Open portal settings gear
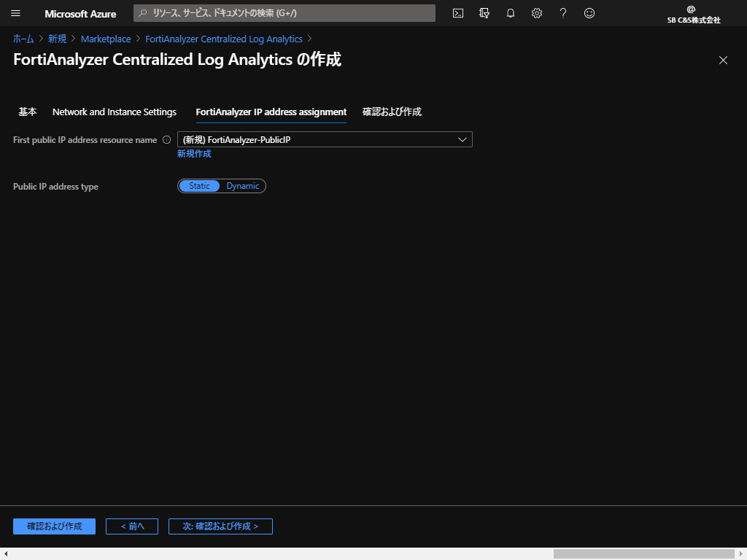 [x=536, y=13]
